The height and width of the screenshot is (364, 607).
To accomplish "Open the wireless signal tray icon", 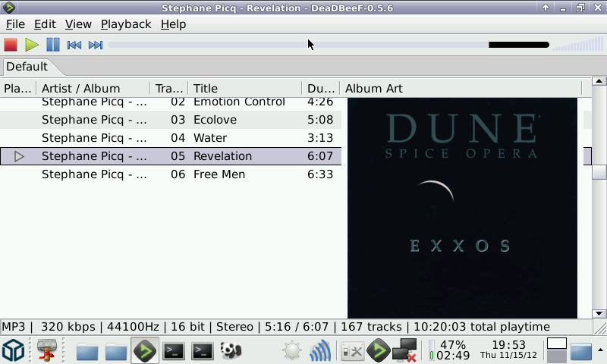I will [320, 350].
